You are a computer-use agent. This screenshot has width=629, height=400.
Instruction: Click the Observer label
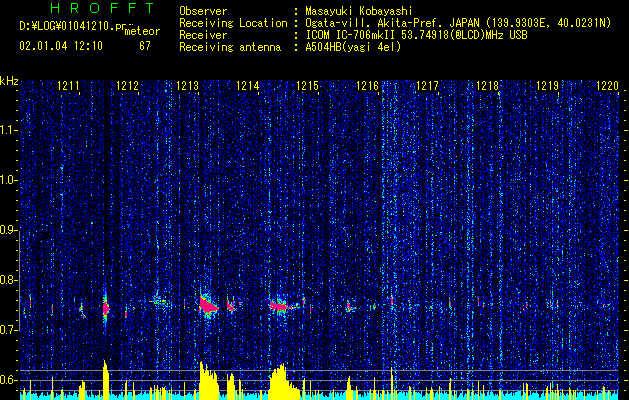tap(203, 11)
